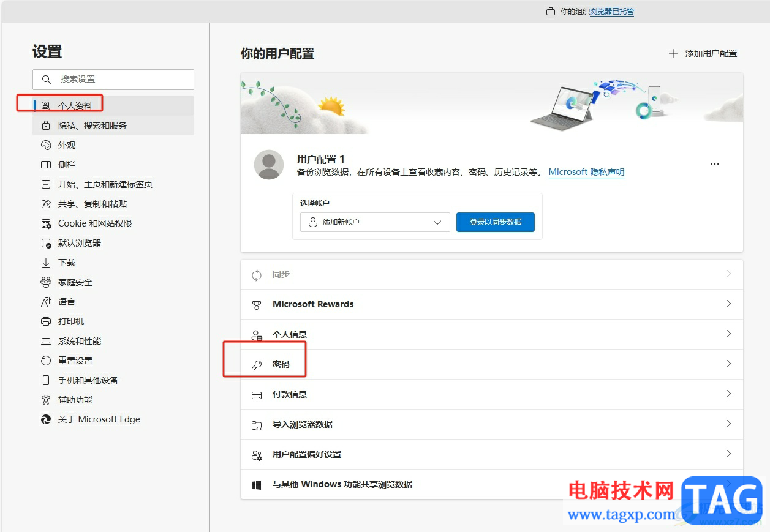Click the briefcase icon for managed organization
The image size is (770, 532).
(551, 12)
